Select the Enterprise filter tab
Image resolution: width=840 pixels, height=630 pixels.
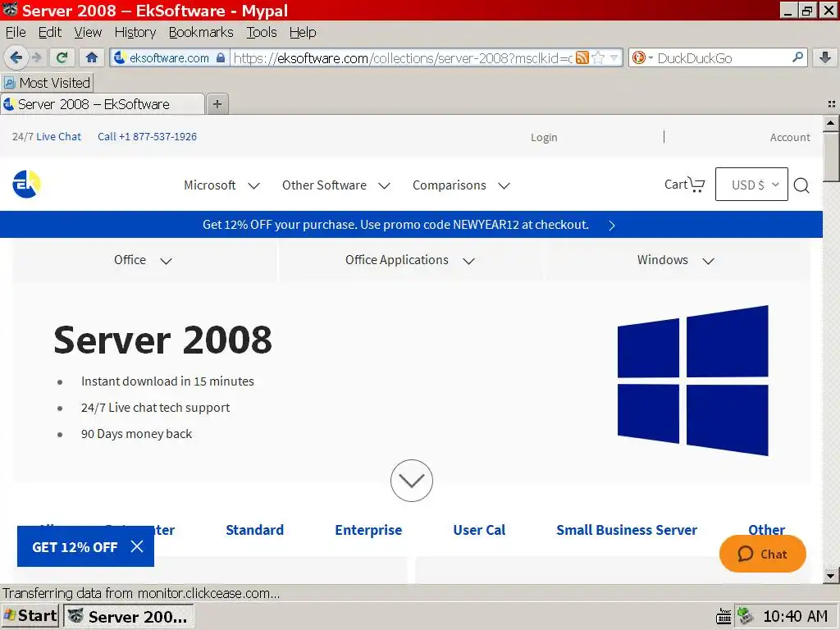pos(368,530)
